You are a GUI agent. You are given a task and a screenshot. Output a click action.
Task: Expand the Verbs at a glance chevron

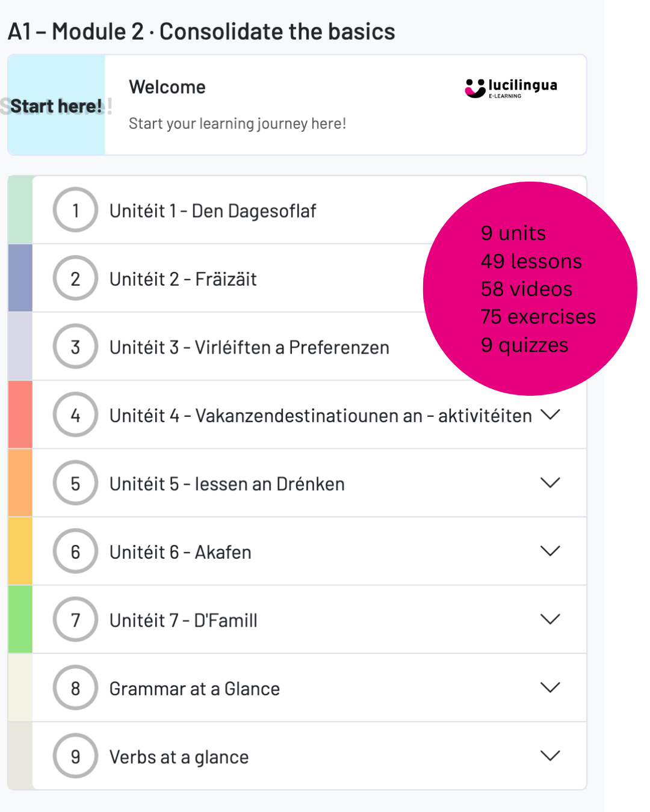(x=550, y=755)
